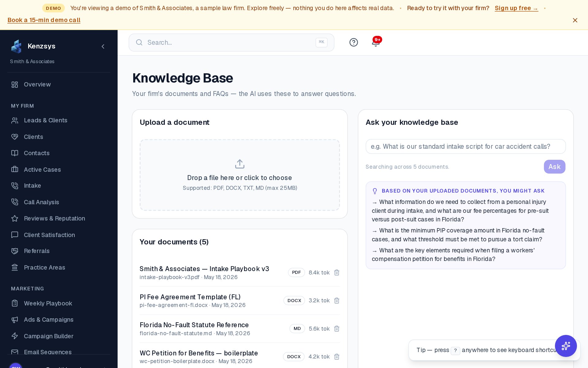Image resolution: width=588 pixels, height=368 pixels.
Task: Open the notifications bell icon
Action: coord(376,42)
